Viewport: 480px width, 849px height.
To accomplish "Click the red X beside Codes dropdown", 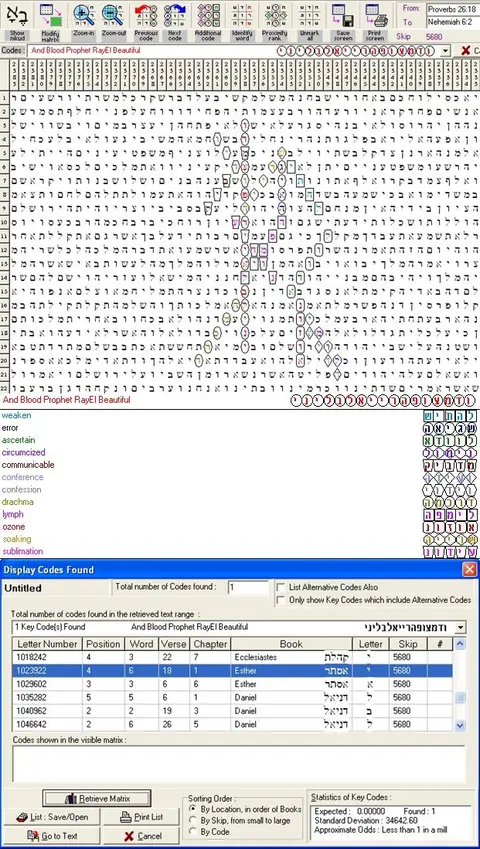I will tap(465, 50).
